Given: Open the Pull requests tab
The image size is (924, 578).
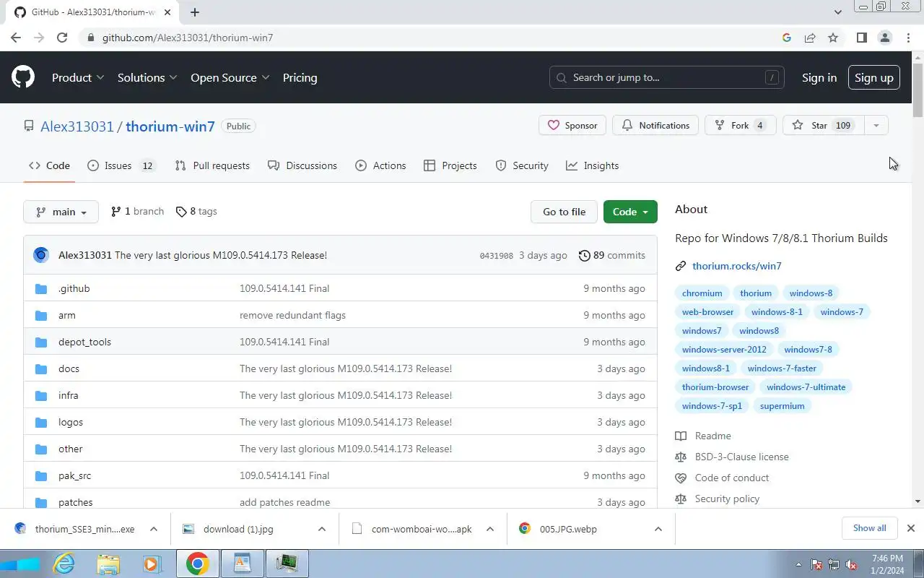Looking at the screenshot, I should [212, 165].
